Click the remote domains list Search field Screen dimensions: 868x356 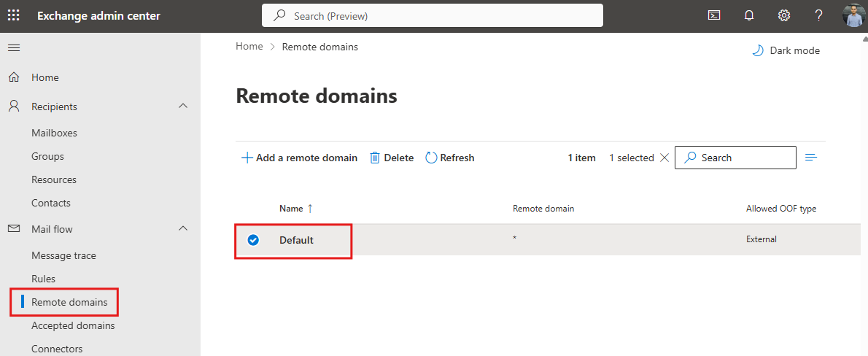tap(735, 158)
